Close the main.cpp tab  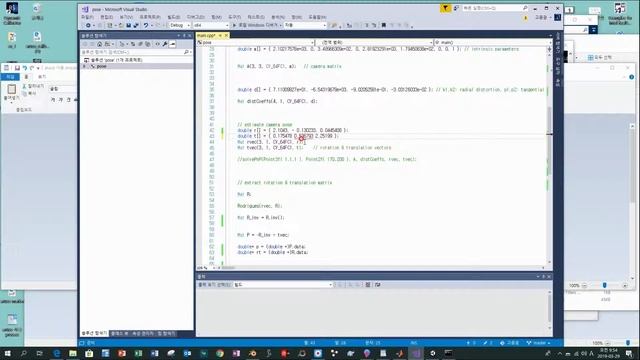(226, 36)
